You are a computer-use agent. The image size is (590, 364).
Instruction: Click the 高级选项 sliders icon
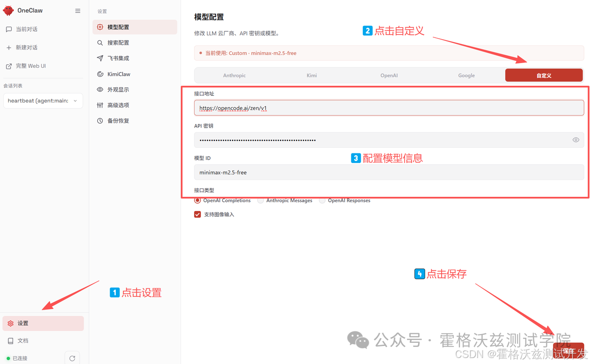(x=100, y=105)
